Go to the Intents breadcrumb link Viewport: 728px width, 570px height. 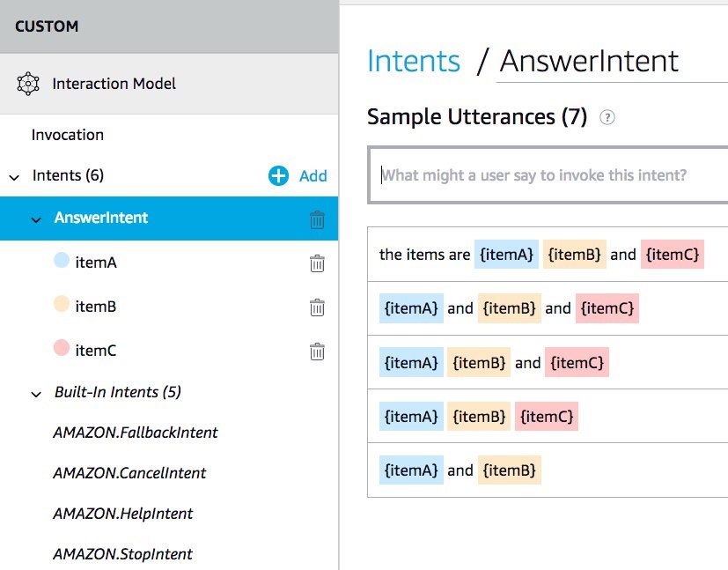(413, 61)
